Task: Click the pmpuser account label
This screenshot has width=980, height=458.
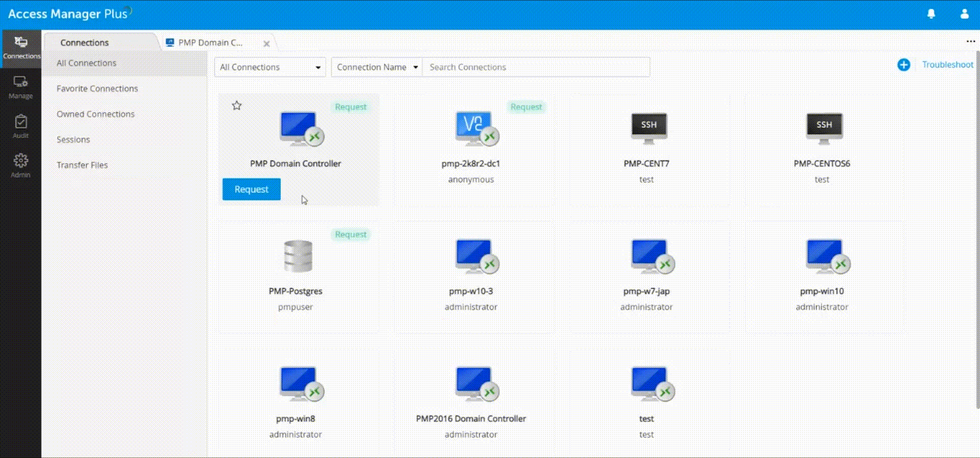Action: [x=296, y=307]
